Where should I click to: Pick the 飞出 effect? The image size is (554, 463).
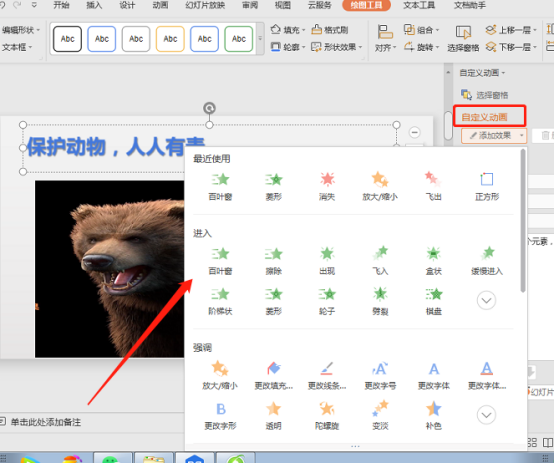[x=434, y=187]
